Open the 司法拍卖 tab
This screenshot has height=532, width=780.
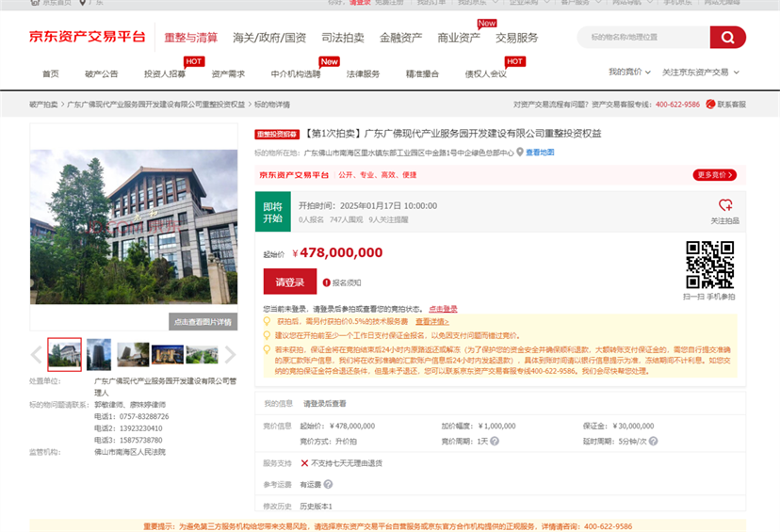[x=343, y=38]
